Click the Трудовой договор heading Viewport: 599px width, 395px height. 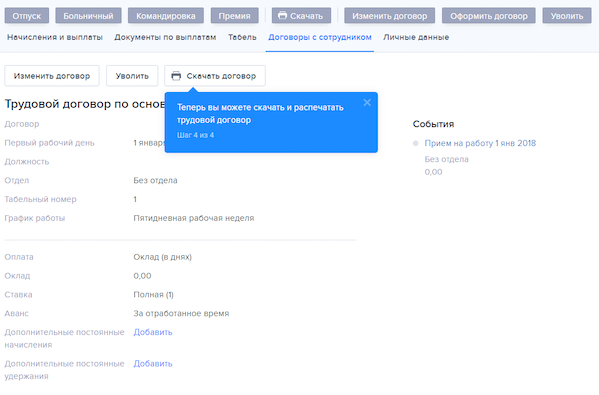click(x=85, y=104)
